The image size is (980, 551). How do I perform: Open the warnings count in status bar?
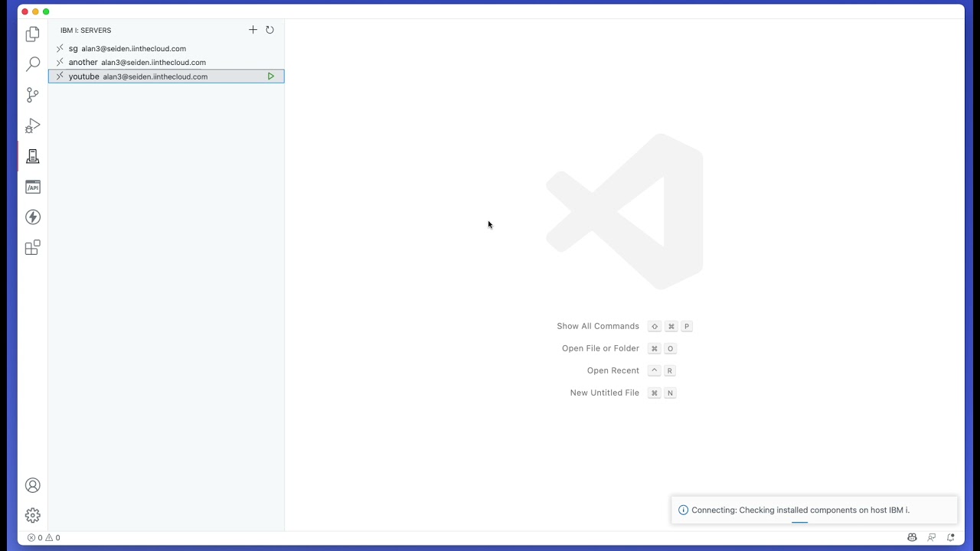coord(53,537)
